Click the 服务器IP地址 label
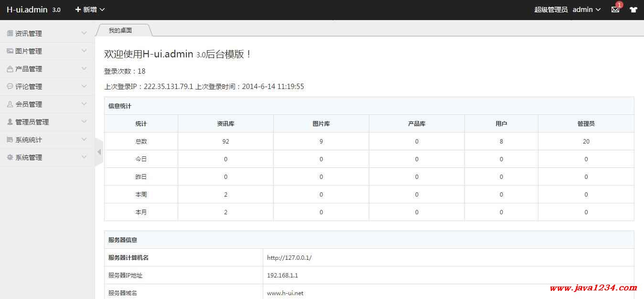The height and width of the screenshot is (299, 644). [x=126, y=276]
